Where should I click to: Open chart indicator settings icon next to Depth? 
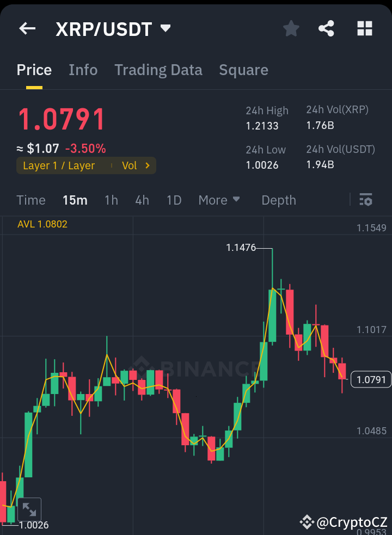click(x=365, y=200)
